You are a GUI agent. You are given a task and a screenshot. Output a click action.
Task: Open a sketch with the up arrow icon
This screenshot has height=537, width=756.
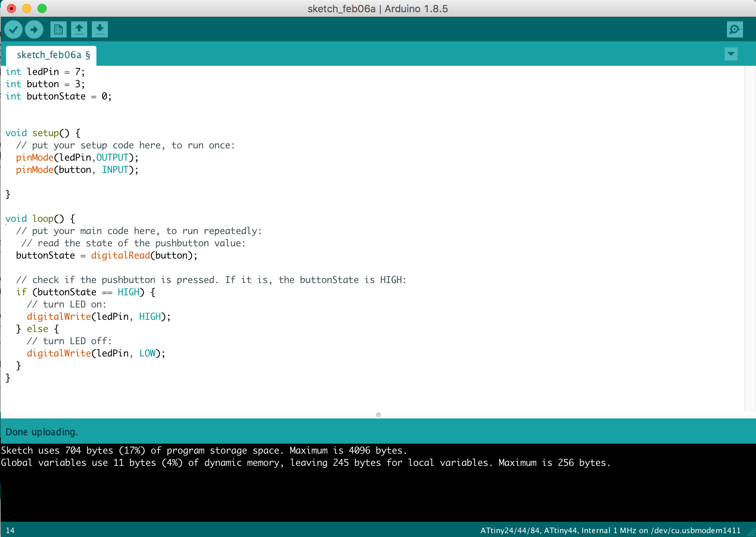pos(79,29)
